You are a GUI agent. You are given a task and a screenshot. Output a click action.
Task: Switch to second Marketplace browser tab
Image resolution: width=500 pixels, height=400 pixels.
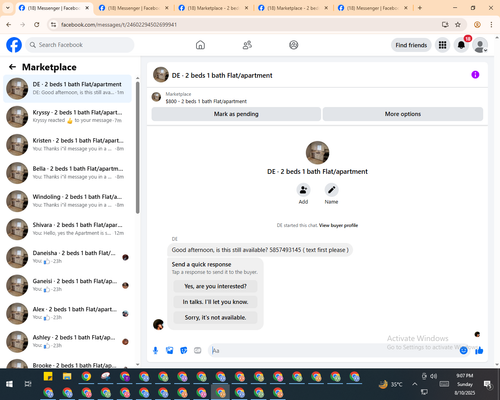pyautogui.click(x=293, y=8)
